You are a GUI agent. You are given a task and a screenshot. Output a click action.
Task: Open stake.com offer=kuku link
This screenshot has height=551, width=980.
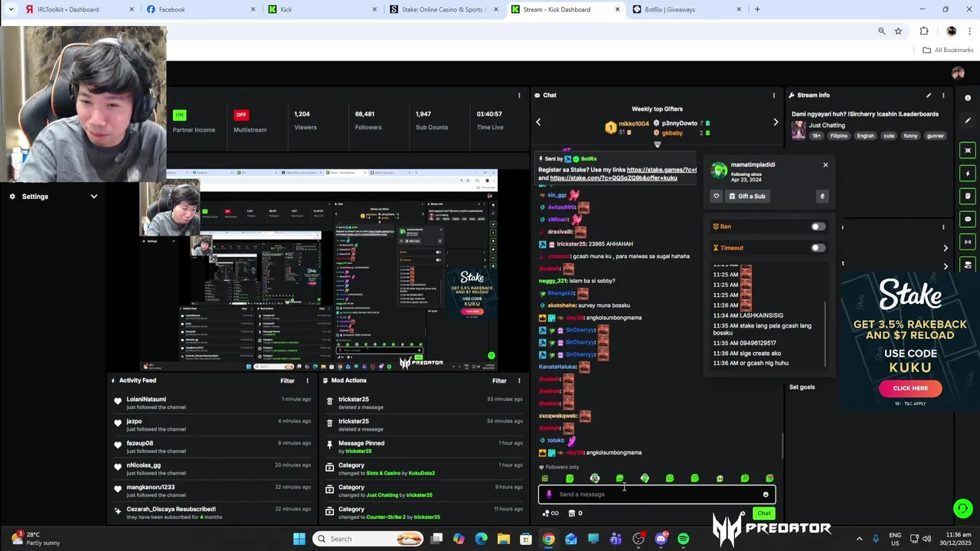(x=613, y=178)
